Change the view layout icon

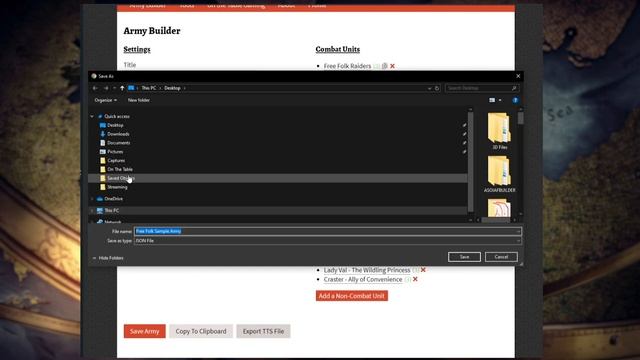click(492, 100)
